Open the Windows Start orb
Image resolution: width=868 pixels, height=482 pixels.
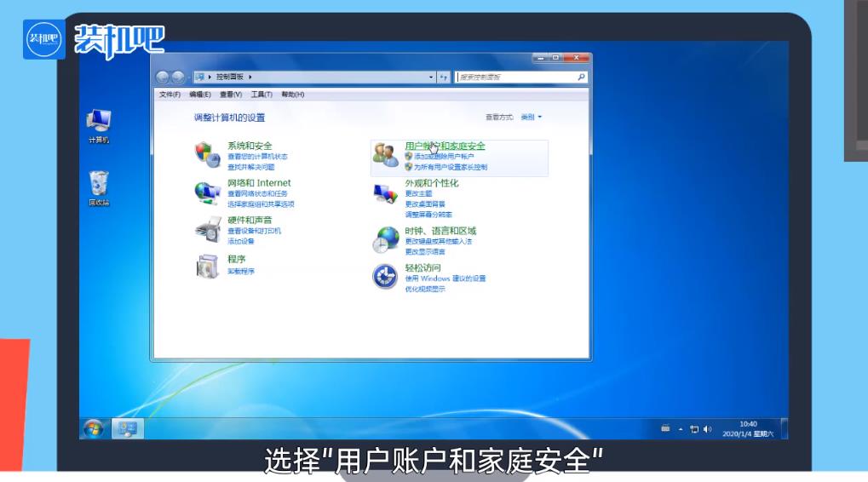pos(94,429)
